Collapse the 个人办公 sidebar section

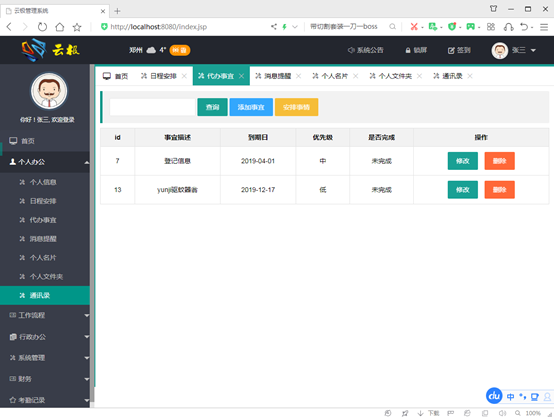[x=45, y=162]
